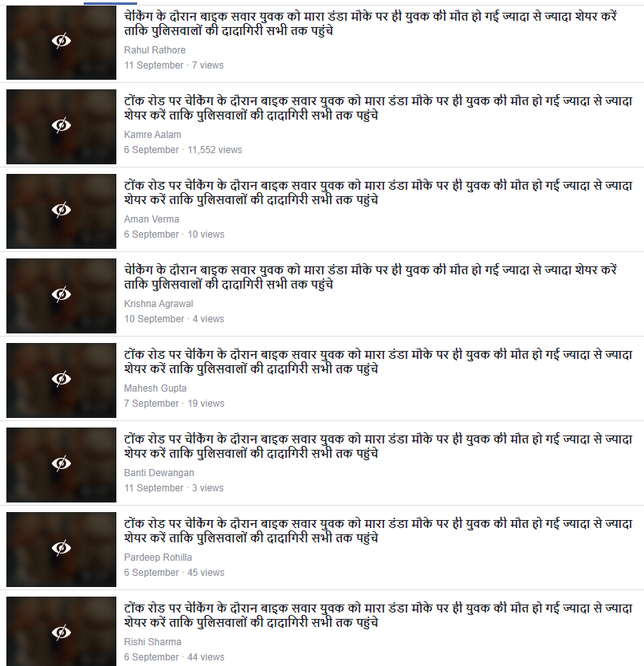Click sensitive-content eye icon on Banti Dewangan video
Image resolution: width=644 pixels, height=666 pixels.
(61, 464)
